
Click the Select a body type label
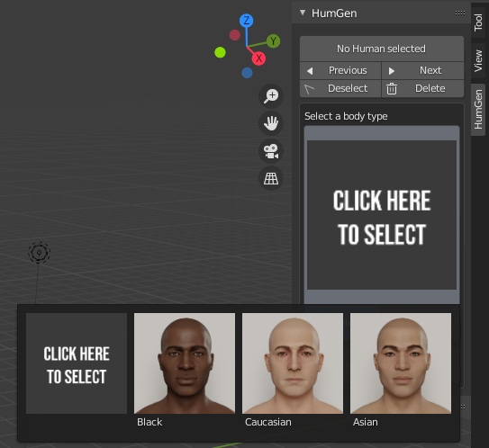coord(346,116)
